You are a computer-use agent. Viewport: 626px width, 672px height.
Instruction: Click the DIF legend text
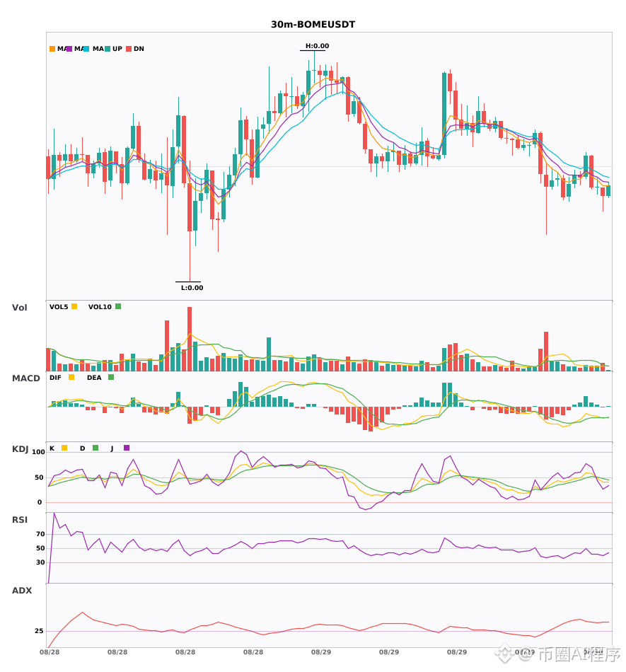tap(55, 377)
